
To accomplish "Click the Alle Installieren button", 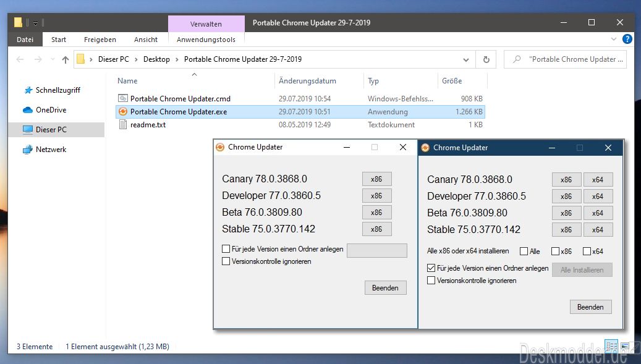I will [x=582, y=270].
